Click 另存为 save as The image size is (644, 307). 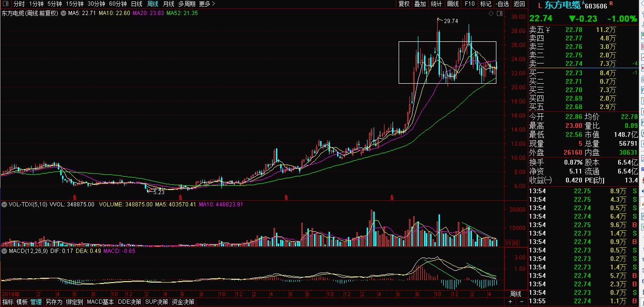point(54,302)
